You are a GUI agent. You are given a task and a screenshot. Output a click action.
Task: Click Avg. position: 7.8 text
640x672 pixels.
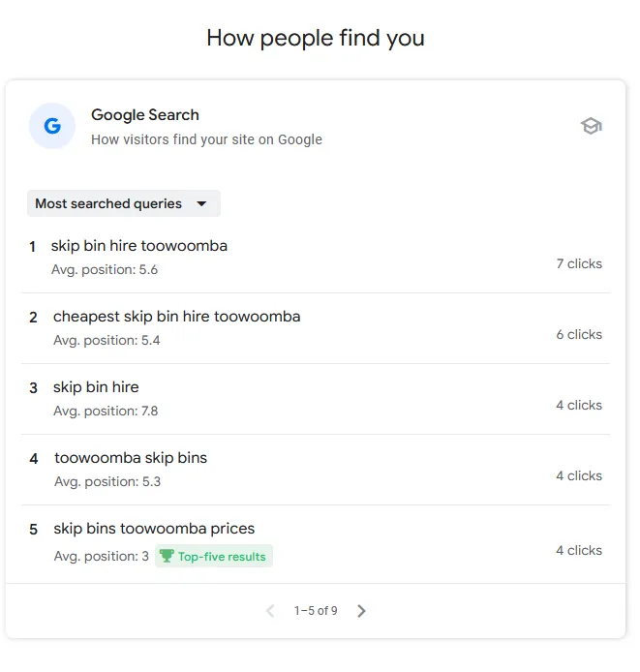(106, 411)
